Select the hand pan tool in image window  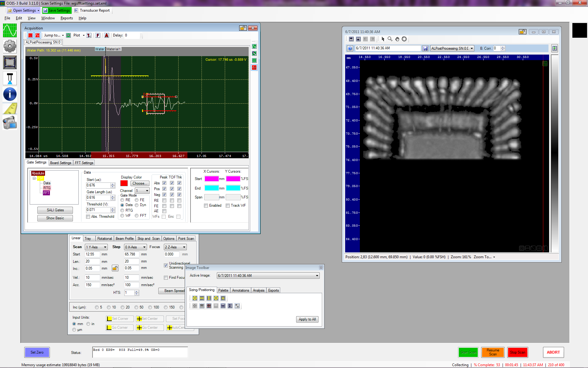397,39
